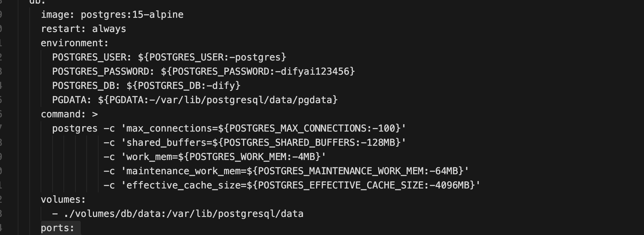Screen dimensions: 644x235
Task: Click the 'volumes:' key
Action: [x=63, y=199]
